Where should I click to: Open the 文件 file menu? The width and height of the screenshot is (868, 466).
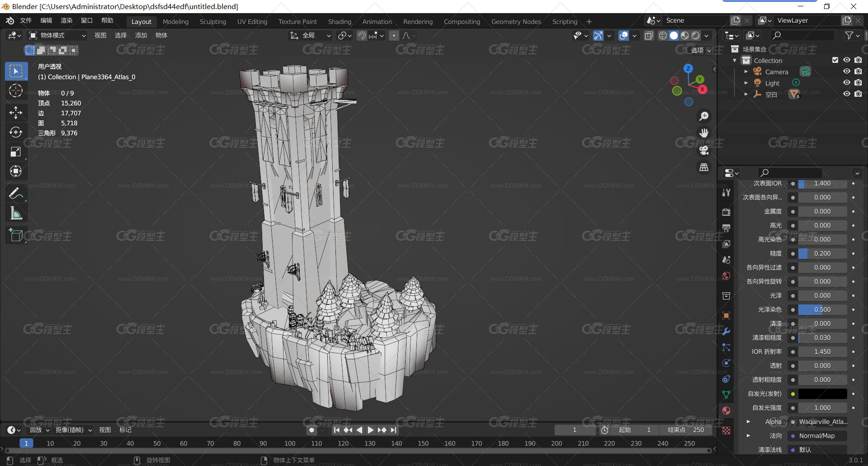click(26, 21)
